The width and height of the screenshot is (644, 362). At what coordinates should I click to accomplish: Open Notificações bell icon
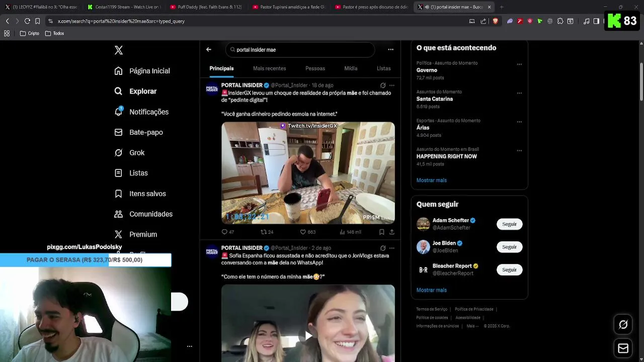tap(118, 112)
